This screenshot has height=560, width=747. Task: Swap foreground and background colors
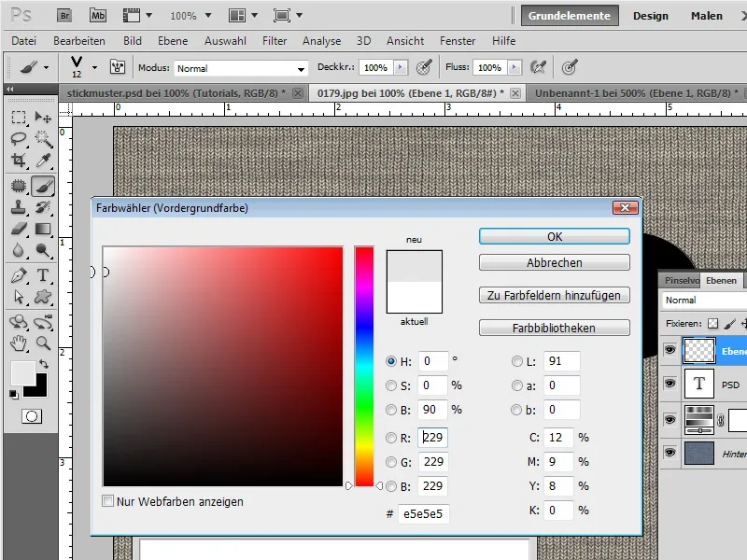(x=44, y=364)
